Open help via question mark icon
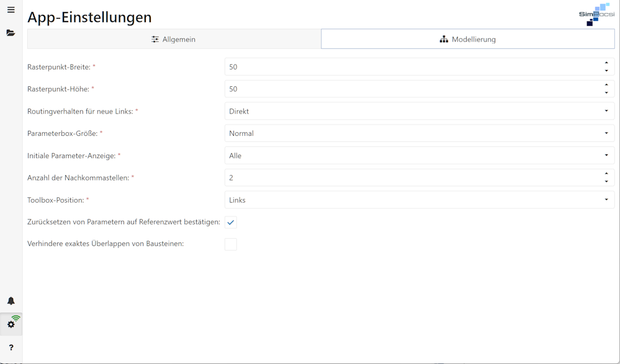The width and height of the screenshot is (620, 364). point(11,347)
